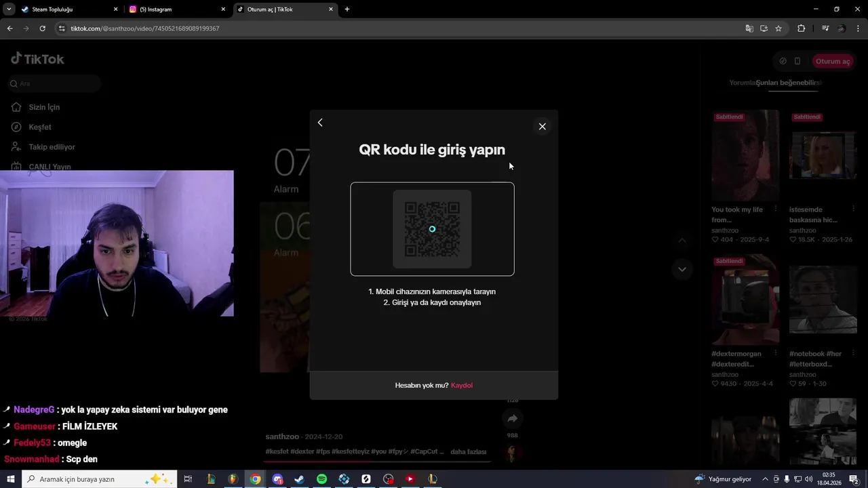Click the red Oturum aç button
This screenshot has width=868, height=488.
[832, 61]
